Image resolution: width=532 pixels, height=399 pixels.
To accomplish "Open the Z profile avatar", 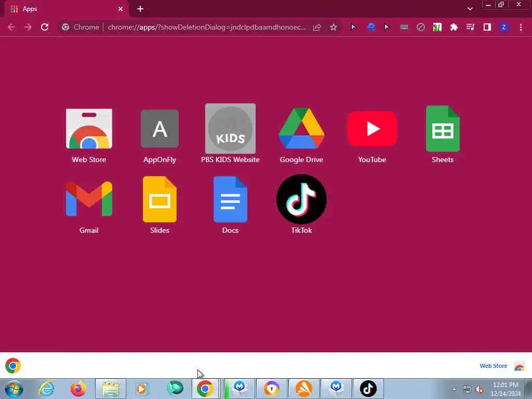I will [503, 27].
